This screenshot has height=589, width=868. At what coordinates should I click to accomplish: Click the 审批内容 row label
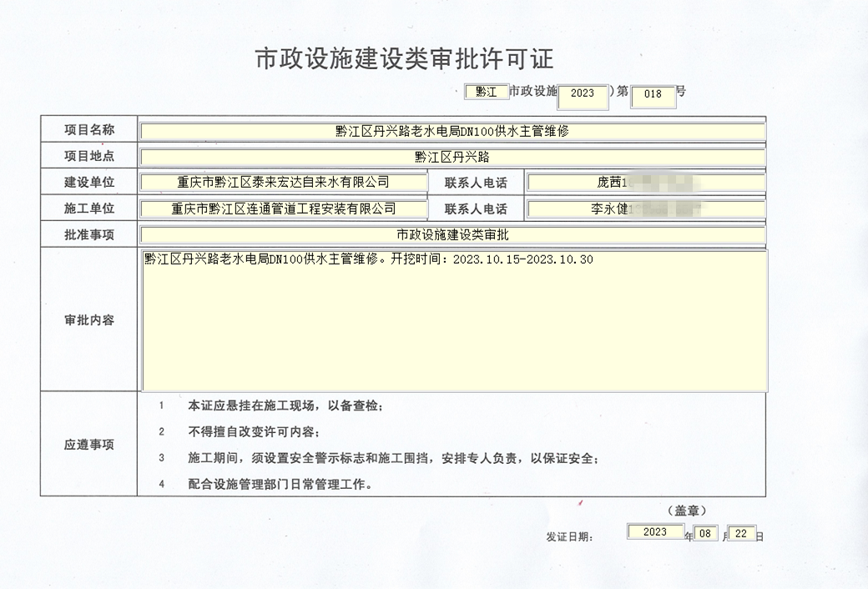click(x=89, y=320)
